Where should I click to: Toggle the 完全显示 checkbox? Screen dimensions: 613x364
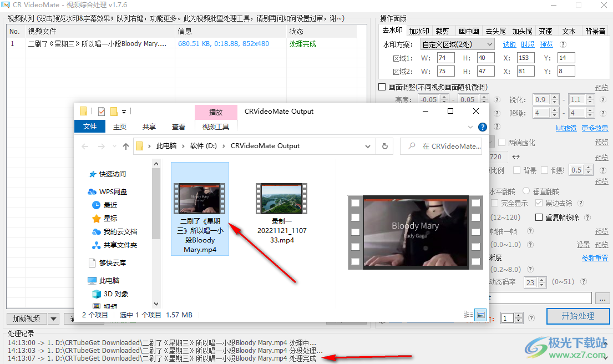point(494,203)
